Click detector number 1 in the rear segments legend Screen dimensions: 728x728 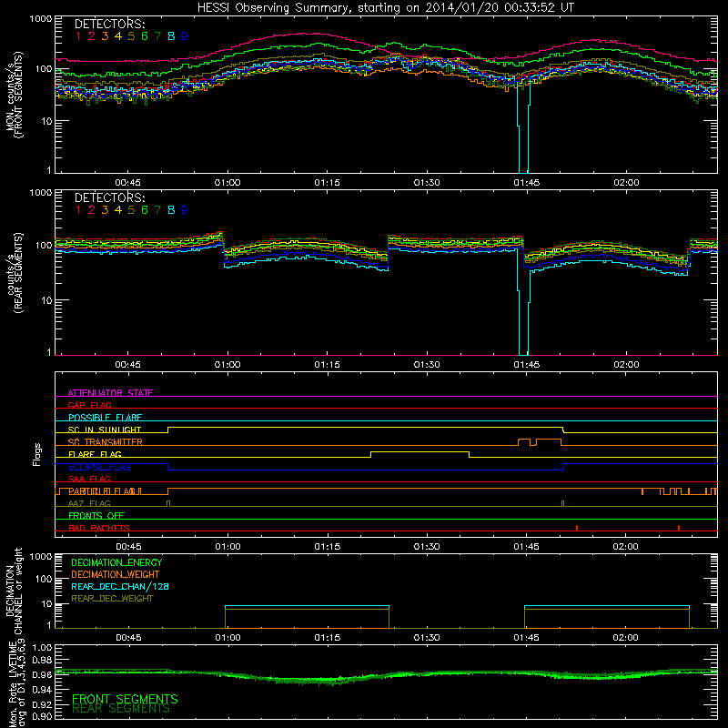click(x=78, y=210)
